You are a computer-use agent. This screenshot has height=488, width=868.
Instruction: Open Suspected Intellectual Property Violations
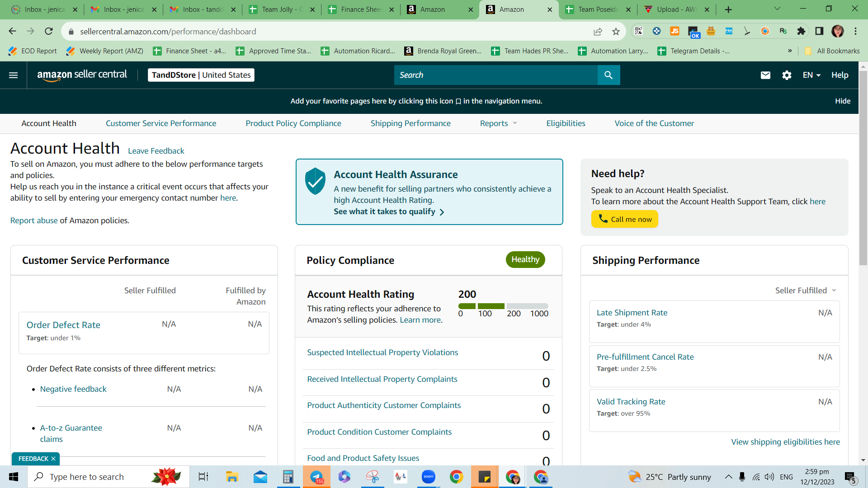[382, 352]
